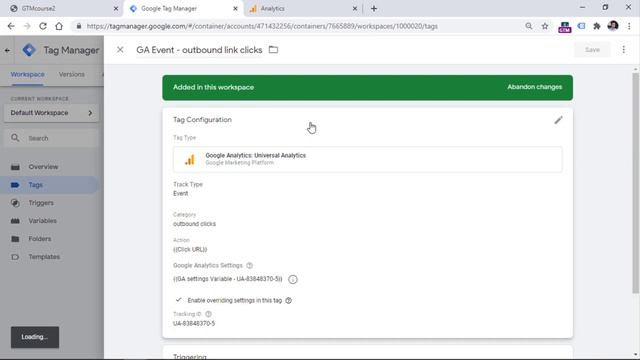This screenshot has width=640, height=360.
Task: Click the tag name GA Event title field
Action: [x=199, y=50]
